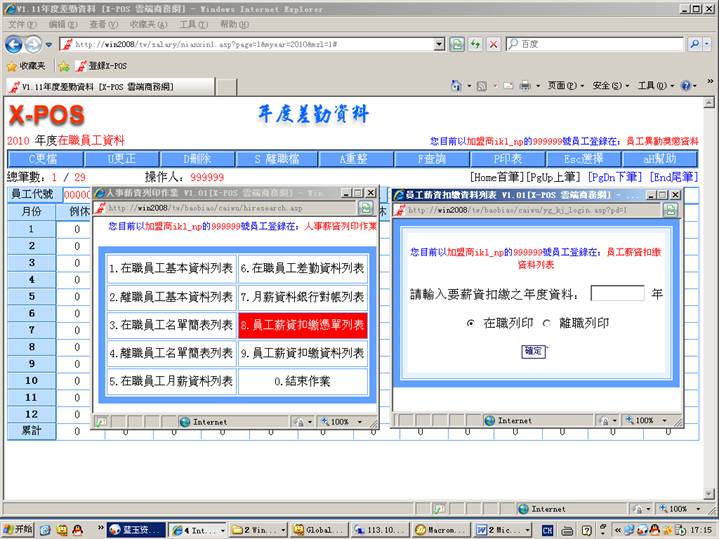The image size is (719, 539).
Task: Select 8.員工薪資扣繳憑單列表 option
Action: (303, 325)
